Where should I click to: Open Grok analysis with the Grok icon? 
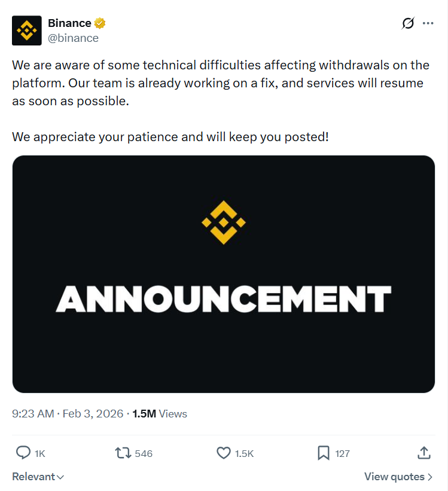click(407, 24)
